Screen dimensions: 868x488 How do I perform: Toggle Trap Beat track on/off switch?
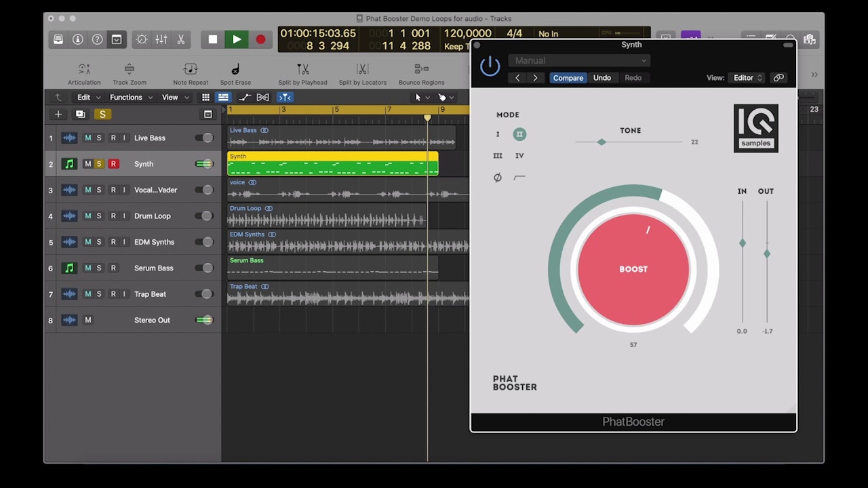click(x=204, y=294)
